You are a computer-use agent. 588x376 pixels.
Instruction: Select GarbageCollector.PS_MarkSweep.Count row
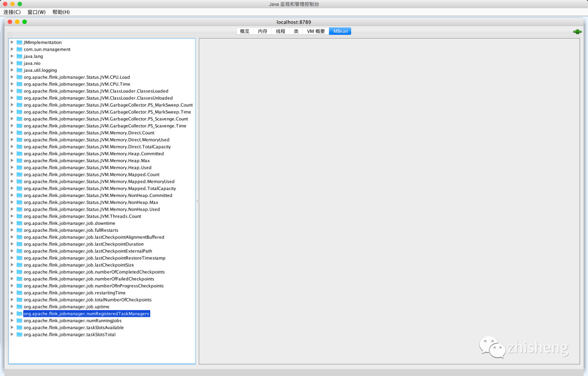[108, 105]
